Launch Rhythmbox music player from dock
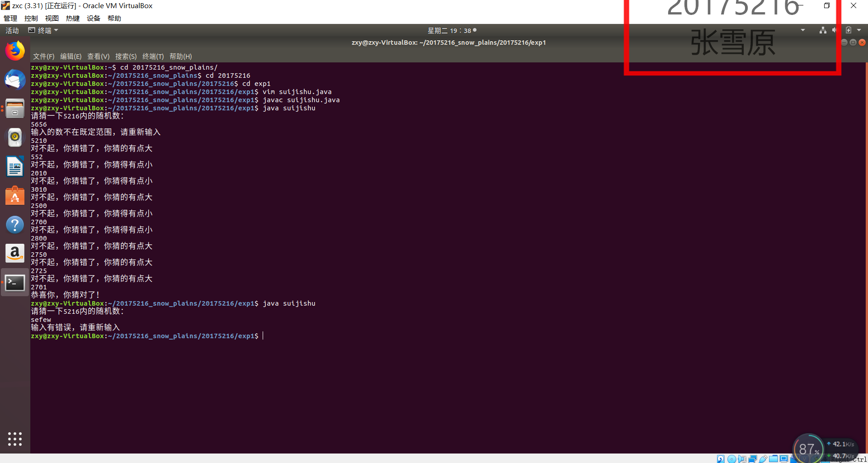 15,137
